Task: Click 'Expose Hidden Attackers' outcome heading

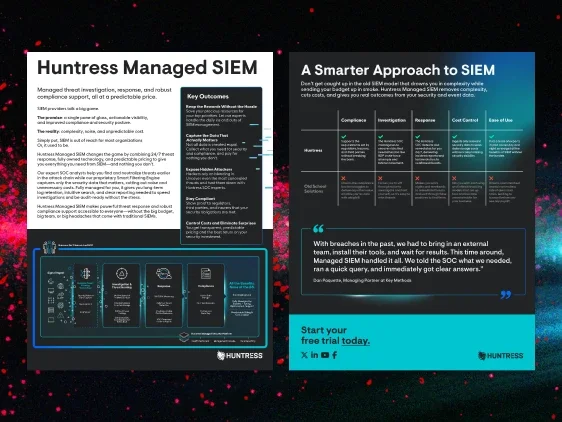Action: (x=209, y=169)
